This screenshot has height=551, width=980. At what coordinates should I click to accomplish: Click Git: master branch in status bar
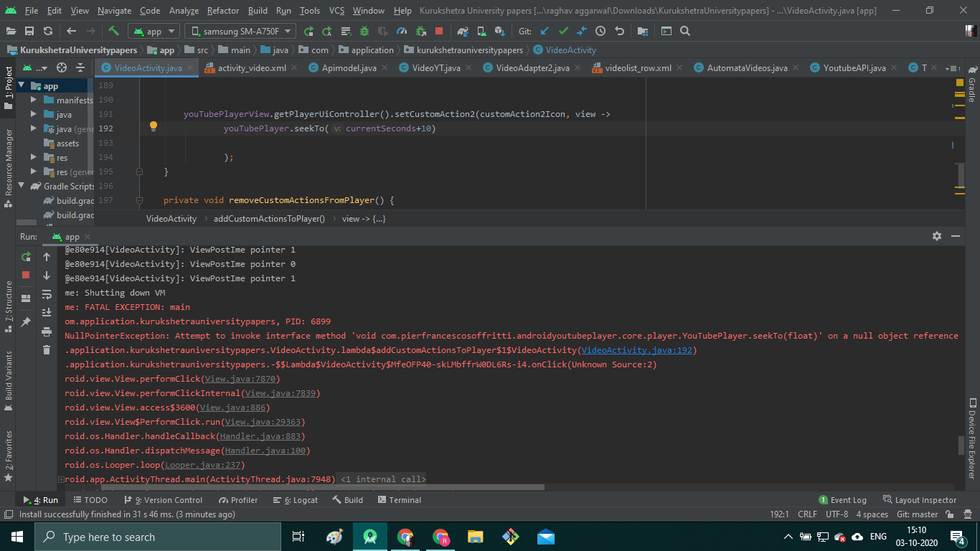coord(917,514)
